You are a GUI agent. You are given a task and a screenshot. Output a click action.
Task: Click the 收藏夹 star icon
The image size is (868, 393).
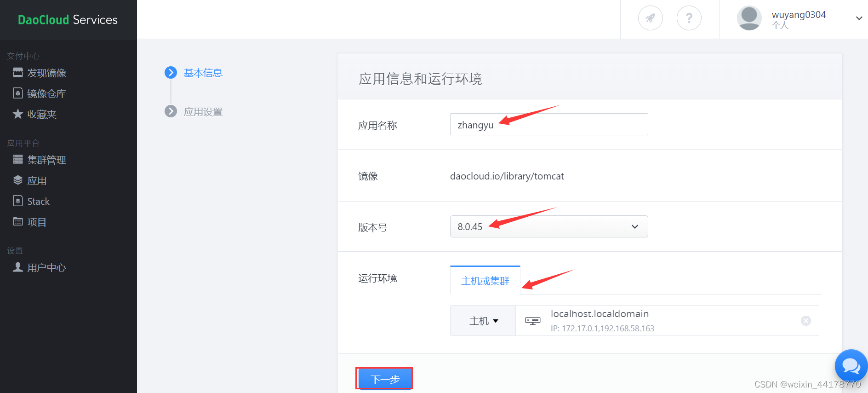(x=17, y=114)
